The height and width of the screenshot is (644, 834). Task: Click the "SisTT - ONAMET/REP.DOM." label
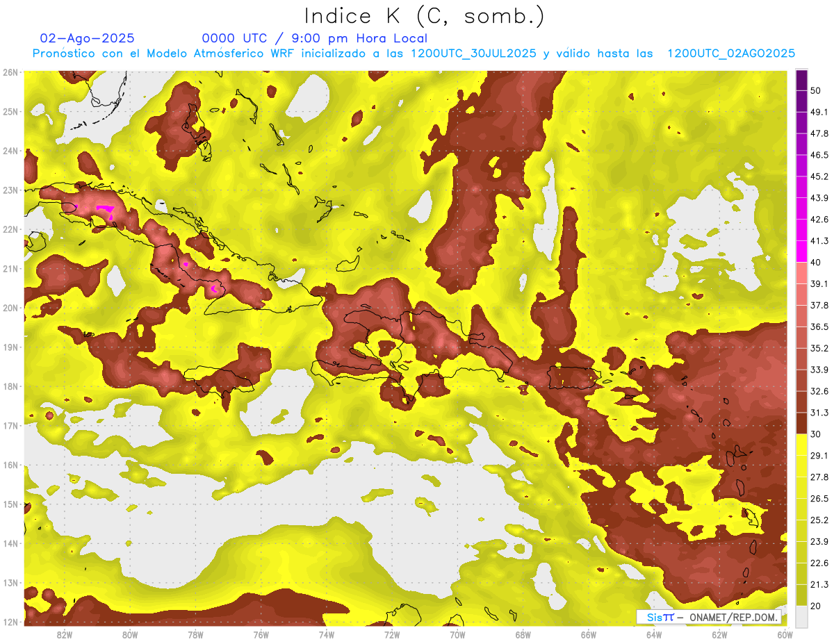(710, 617)
